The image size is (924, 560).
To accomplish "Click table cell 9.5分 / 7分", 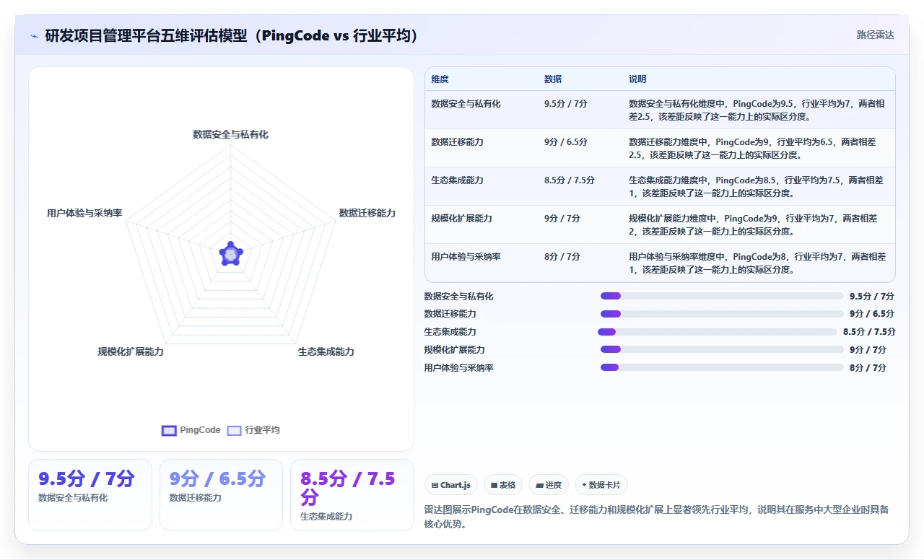I will click(566, 104).
